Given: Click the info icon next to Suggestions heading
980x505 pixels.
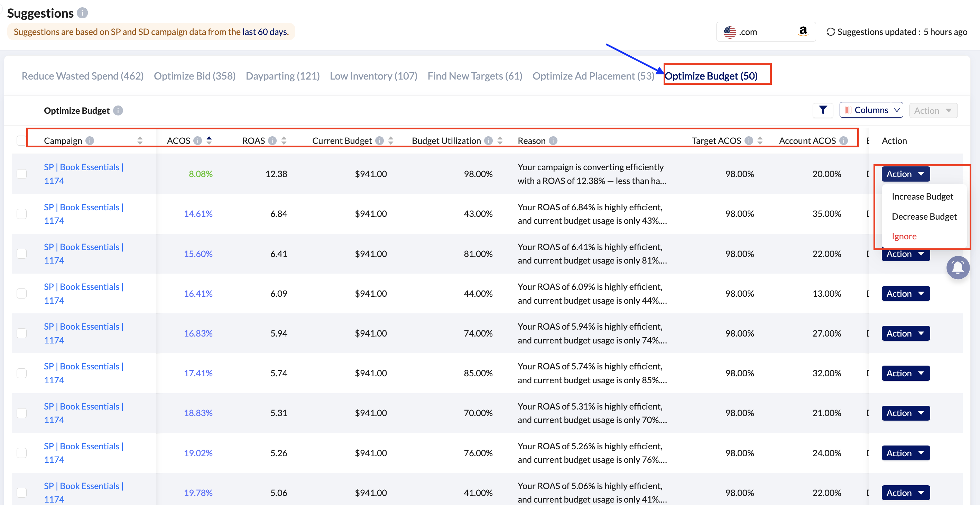Looking at the screenshot, I should pyautogui.click(x=82, y=13).
